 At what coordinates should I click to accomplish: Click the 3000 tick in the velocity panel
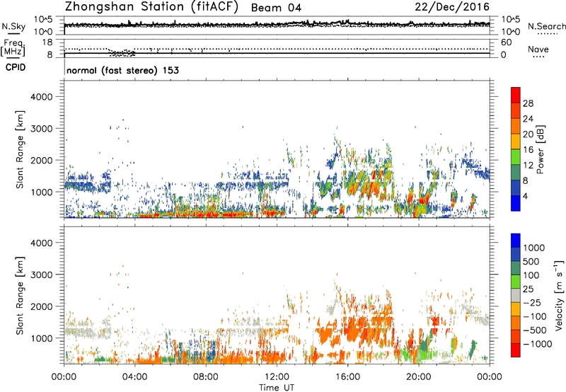click(42, 275)
